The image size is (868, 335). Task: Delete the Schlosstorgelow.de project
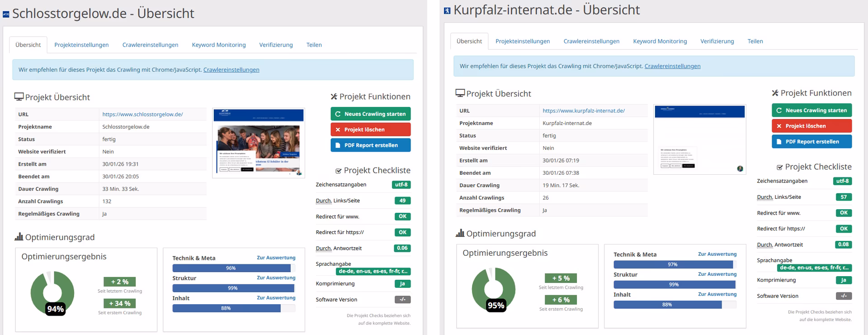pyautogui.click(x=371, y=129)
